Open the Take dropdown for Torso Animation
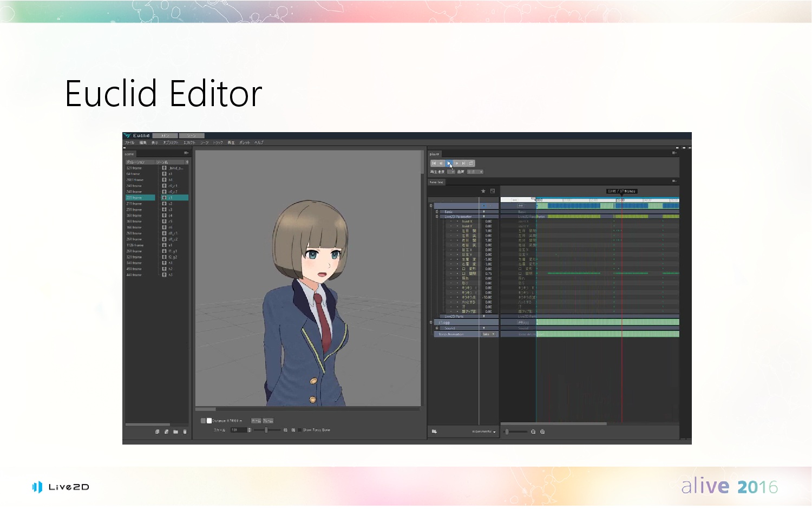The width and height of the screenshot is (812, 509). point(489,334)
